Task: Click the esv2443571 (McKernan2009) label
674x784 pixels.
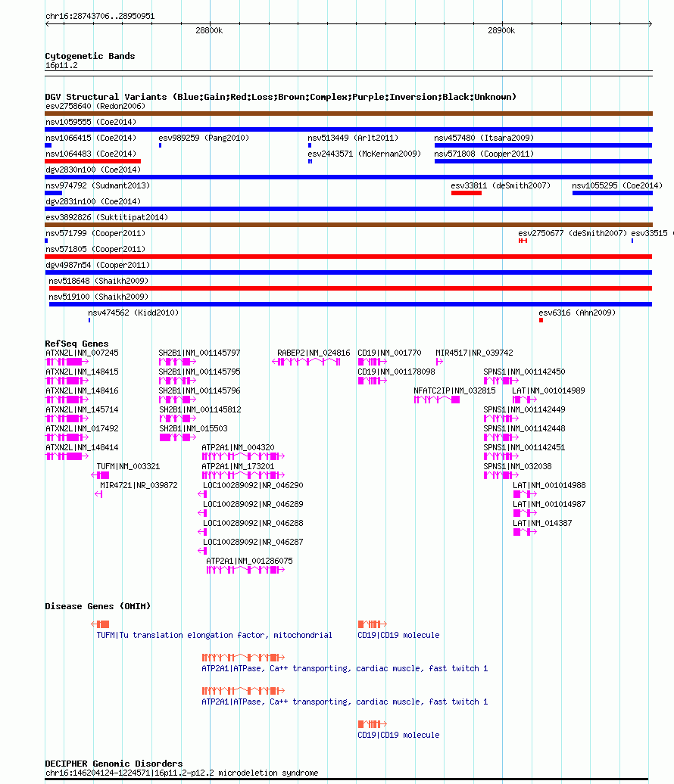Action: point(364,154)
